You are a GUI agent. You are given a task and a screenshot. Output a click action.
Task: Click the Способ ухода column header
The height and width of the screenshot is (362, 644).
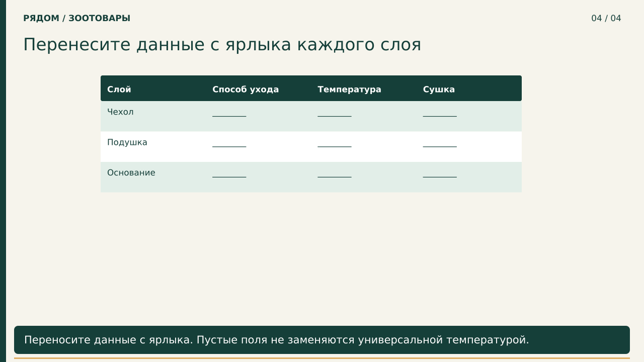tap(246, 89)
